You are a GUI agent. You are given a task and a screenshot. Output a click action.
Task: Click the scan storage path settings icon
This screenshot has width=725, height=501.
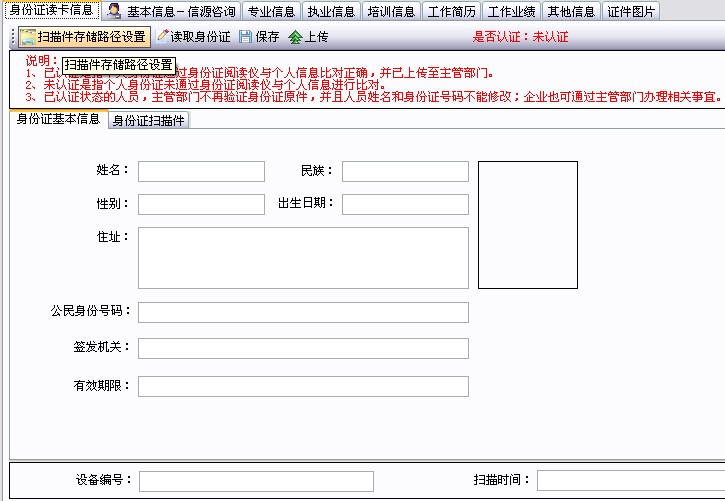[x=28, y=37]
